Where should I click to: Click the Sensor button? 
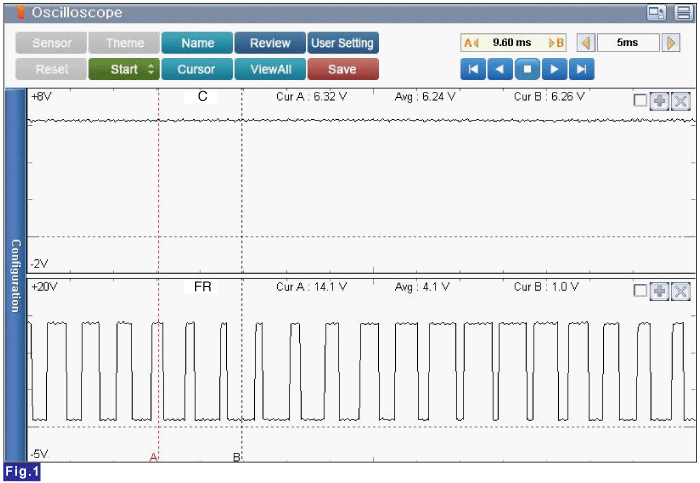click(x=51, y=43)
